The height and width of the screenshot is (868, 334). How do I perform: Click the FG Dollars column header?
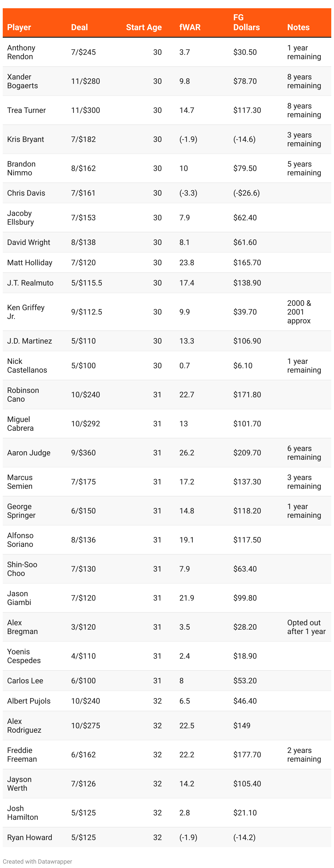[246, 22]
